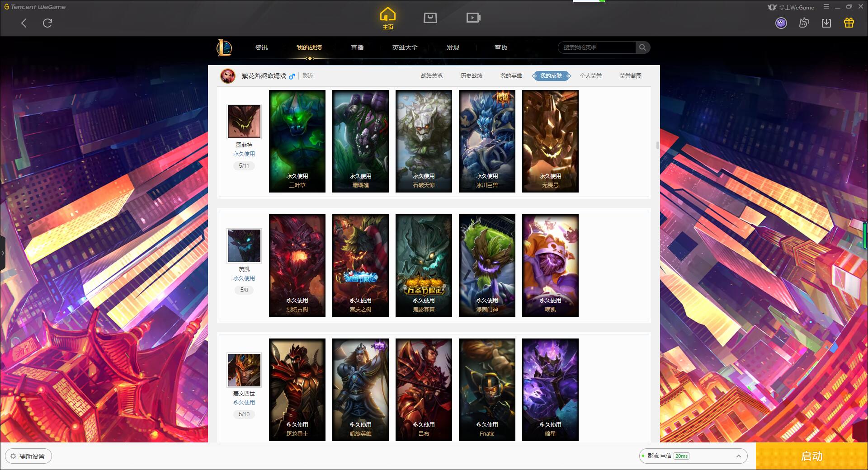Open the home 主页 icon
Image resolution: width=868 pixels, height=470 pixels.
(x=387, y=19)
